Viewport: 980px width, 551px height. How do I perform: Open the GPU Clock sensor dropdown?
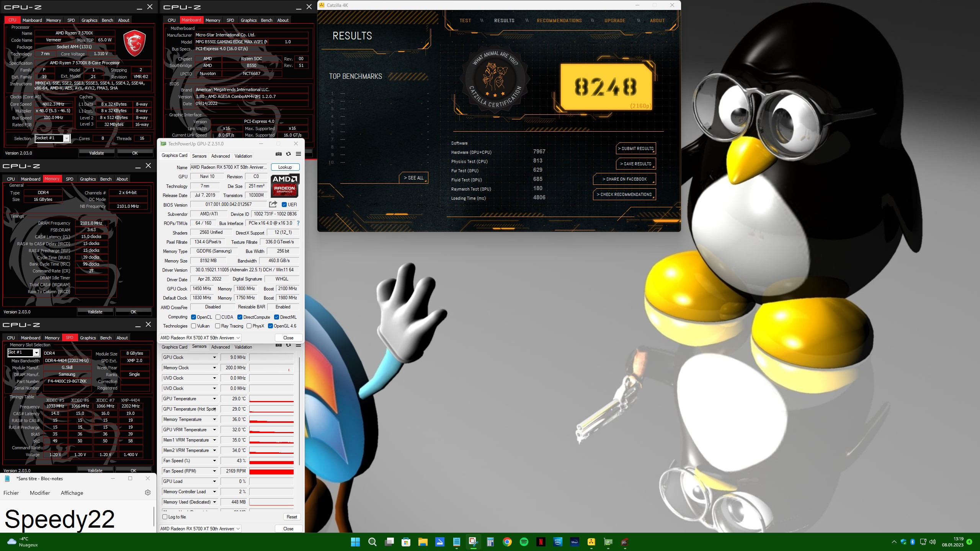tap(214, 357)
